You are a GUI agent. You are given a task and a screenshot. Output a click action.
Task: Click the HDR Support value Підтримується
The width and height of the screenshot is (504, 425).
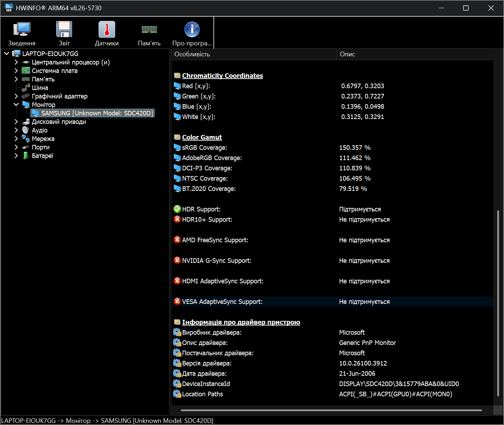click(360, 209)
